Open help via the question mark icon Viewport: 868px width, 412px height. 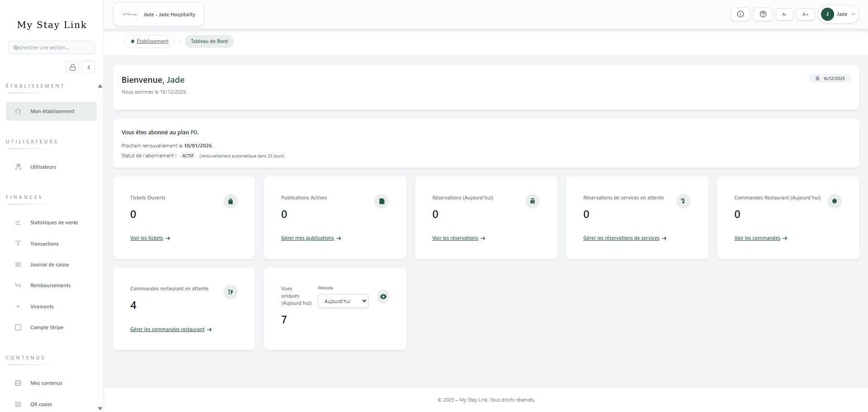763,14
